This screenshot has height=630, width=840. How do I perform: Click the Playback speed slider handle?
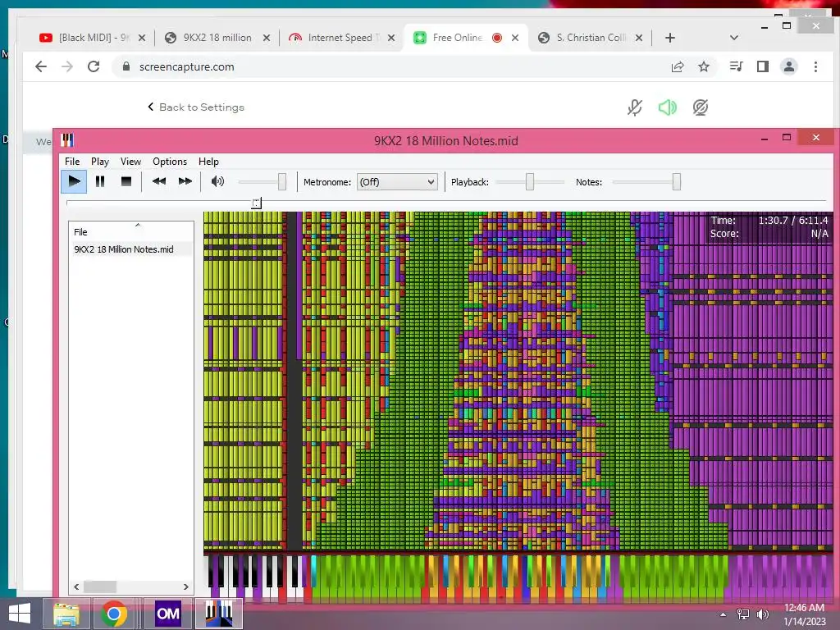coord(530,182)
